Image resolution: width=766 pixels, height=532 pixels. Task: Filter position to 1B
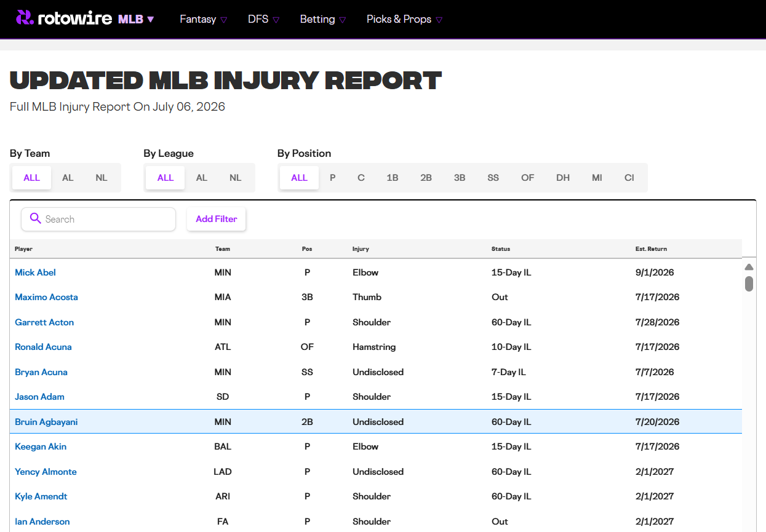[x=393, y=178]
